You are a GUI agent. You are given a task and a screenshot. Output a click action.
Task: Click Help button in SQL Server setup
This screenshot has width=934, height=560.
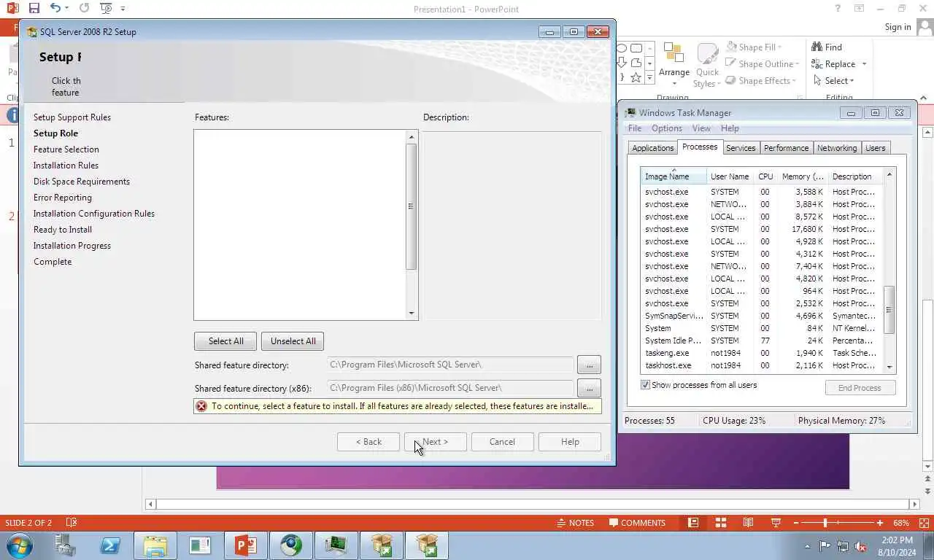pos(570,442)
